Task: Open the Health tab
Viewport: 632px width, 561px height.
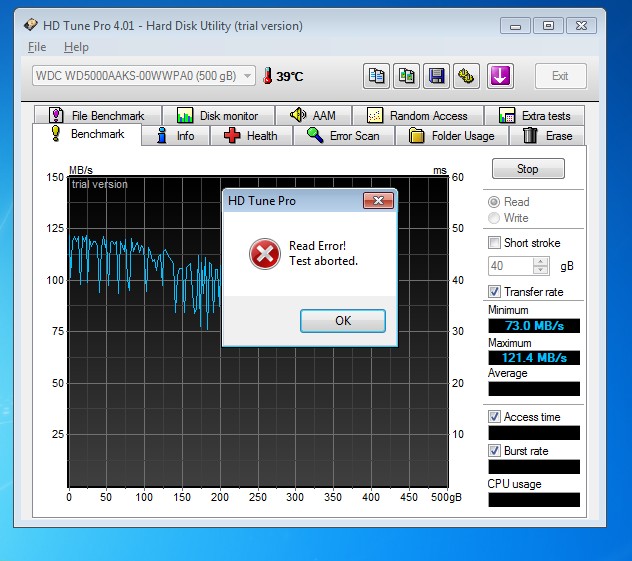Action: [x=251, y=136]
